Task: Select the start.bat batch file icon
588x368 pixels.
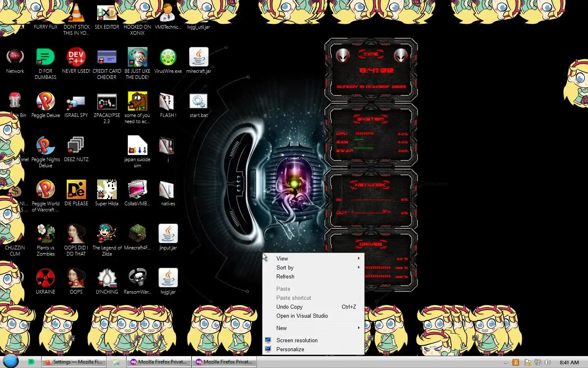Action: [x=198, y=101]
